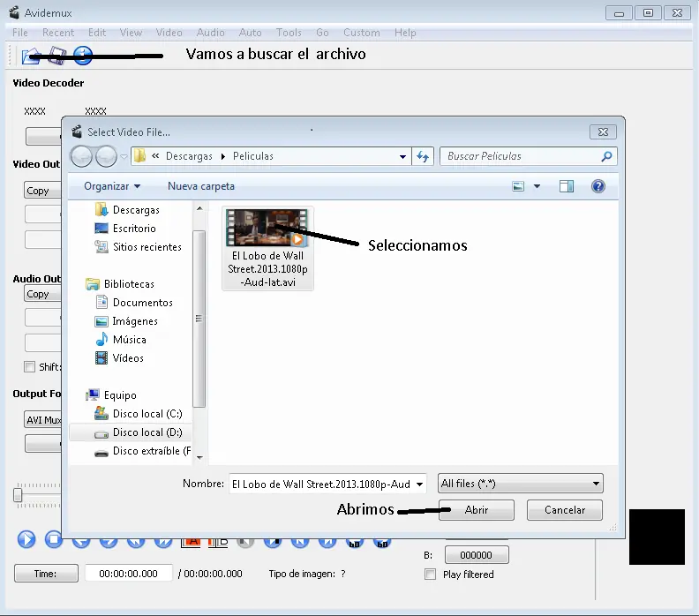Viewport: 699px width, 616px height.
Task: Open the Audio menu
Action: [210, 33]
